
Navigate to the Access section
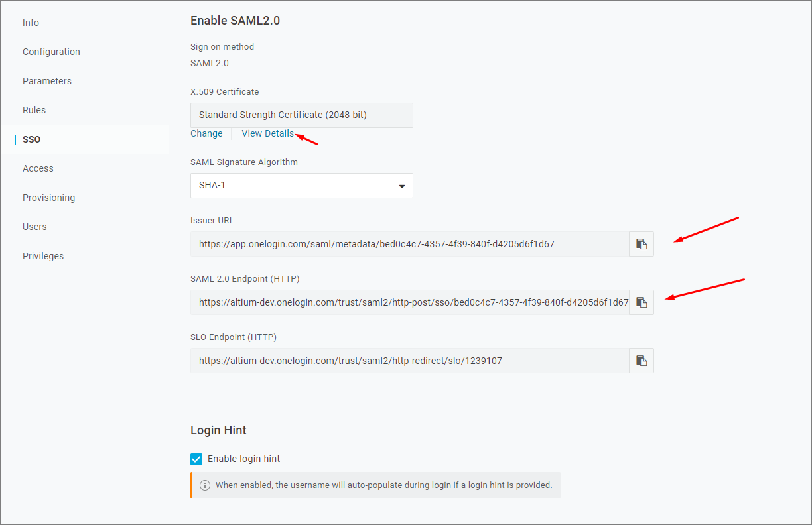click(38, 168)
